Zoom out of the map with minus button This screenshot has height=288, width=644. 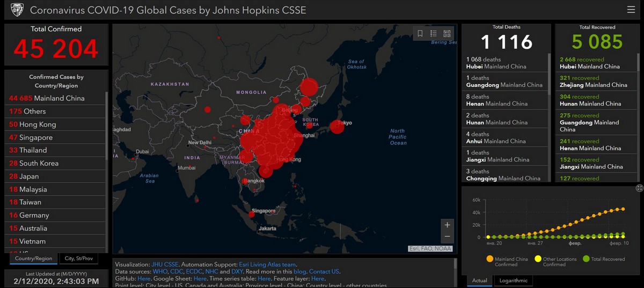447,237
